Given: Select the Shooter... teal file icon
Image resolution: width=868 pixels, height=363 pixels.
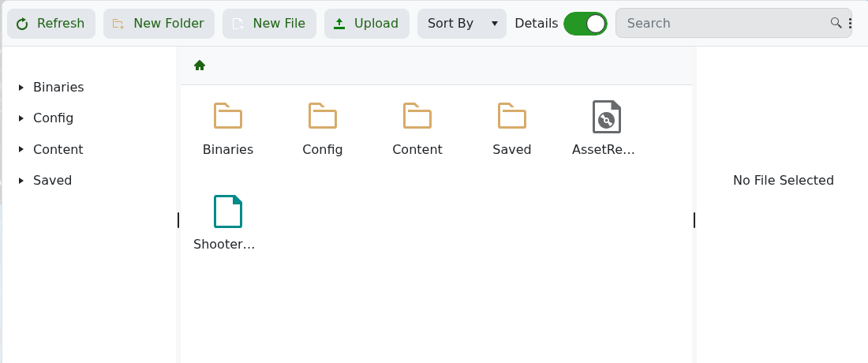Looking at the screenshot, I should (x=228, y=211).
